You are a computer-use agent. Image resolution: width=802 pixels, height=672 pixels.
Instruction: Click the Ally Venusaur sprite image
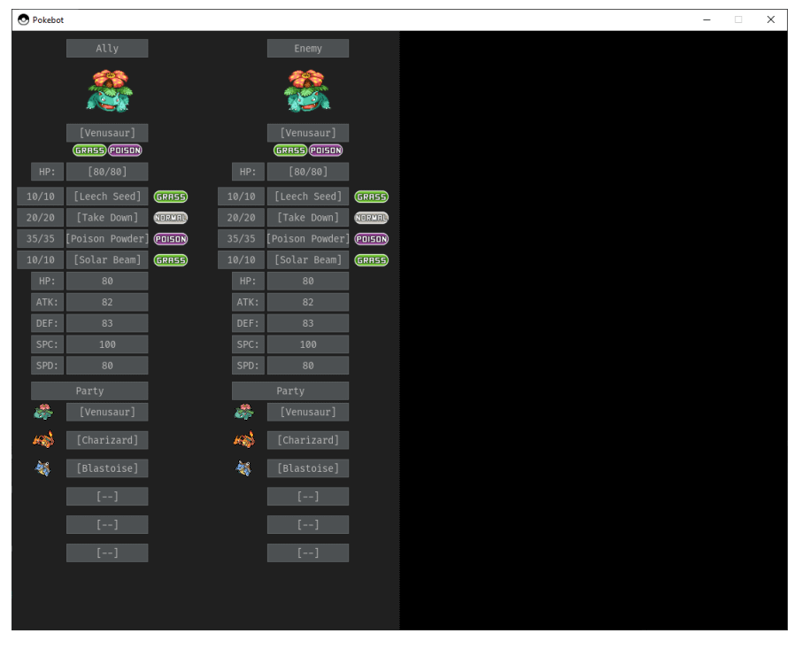click(x=109, y=91)
